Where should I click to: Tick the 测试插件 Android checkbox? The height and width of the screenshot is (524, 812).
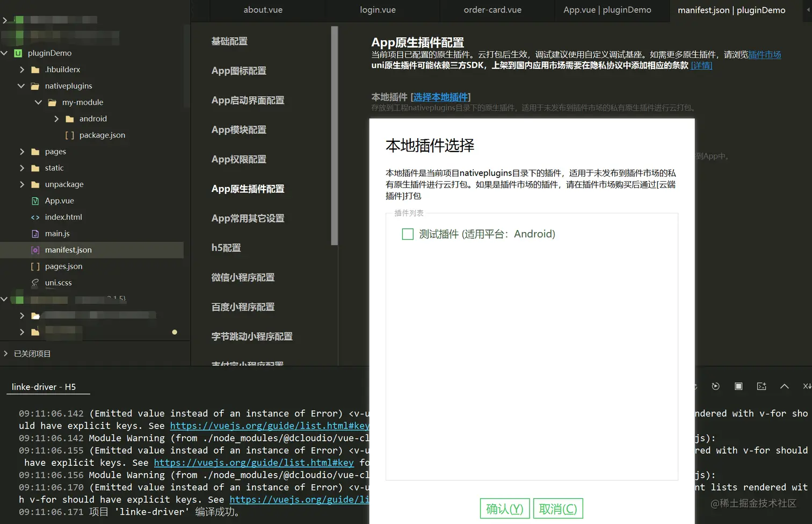point(408,234)
